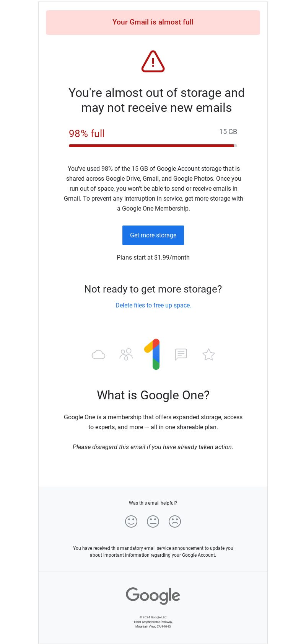This screenshot has height=644, width=306.
Task: Rate email with sad frowning face
Action: pos(175,521)
